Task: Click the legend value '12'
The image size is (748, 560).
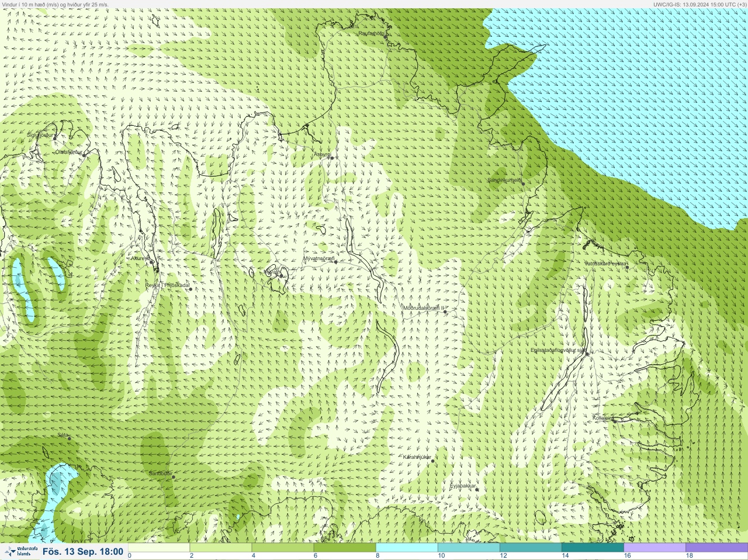Action: (x=503, y=556)
